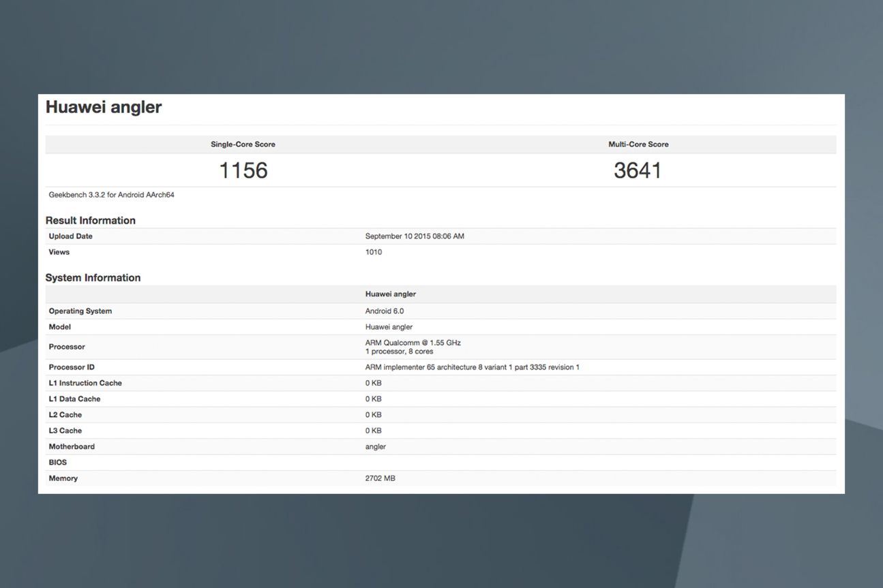Click the Multi-Core Score header
This screenshot has width=883, height=588.
[x=638, y=144]
